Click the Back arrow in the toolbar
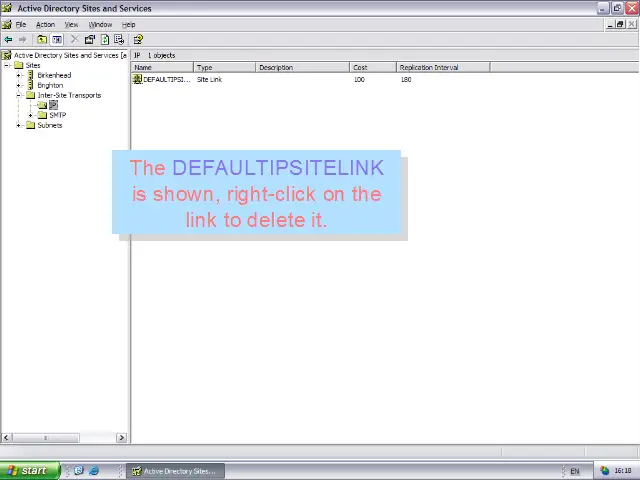Screen dimensions: 640x480 (x=8, y=40)
